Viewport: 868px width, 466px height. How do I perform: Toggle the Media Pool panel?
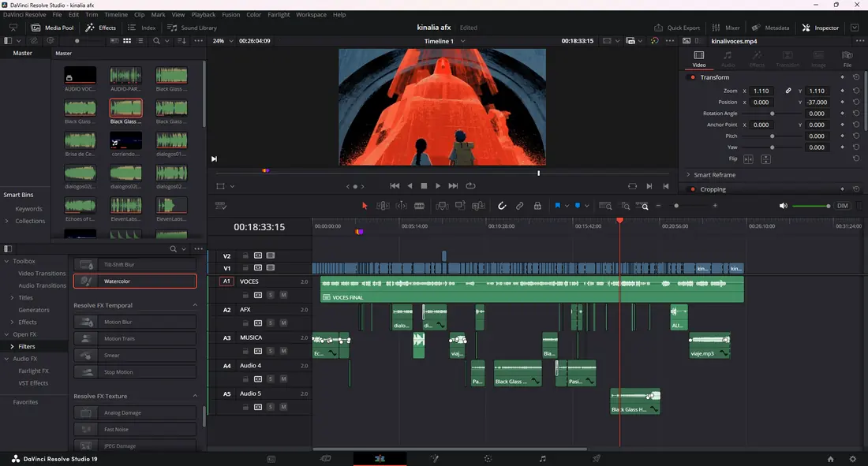pyautogui.click(x=53, y=28)
